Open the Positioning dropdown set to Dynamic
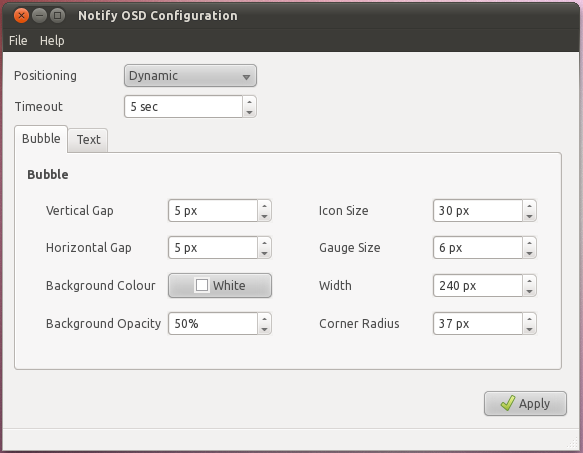 click(190, 76)
